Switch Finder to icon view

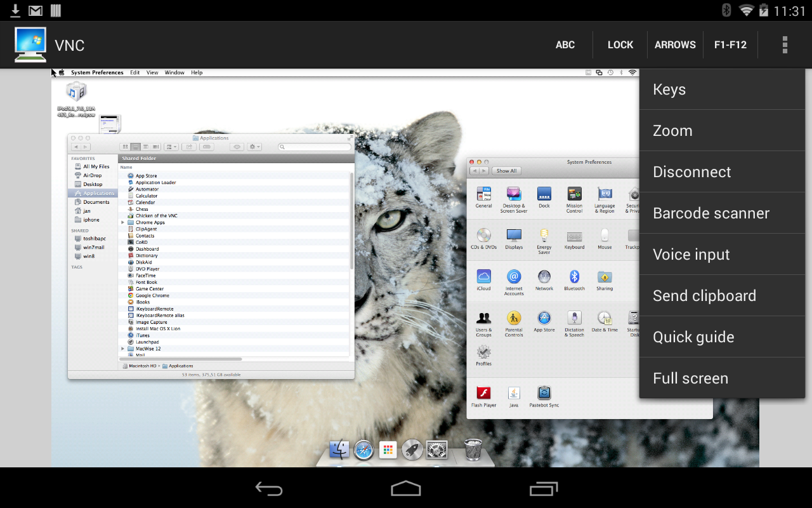(x=125, y=147)
